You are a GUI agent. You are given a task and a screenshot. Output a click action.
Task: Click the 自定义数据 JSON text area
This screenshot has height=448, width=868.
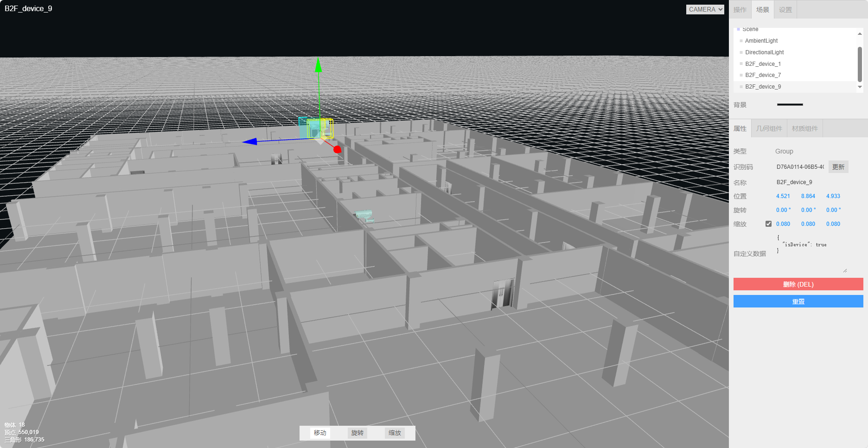(x=811, y=253)
